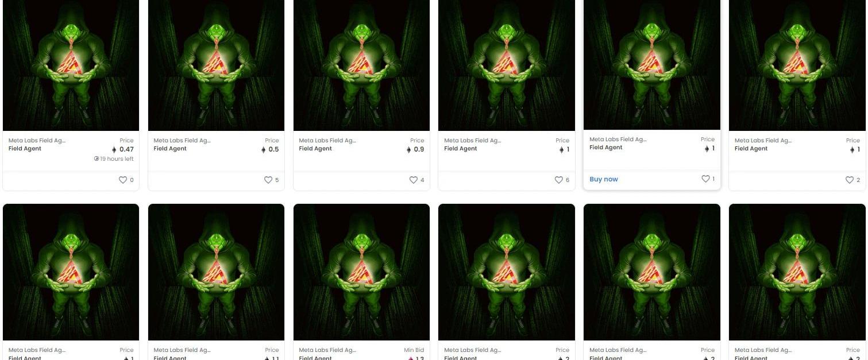868x360 pixels.
Task: Open the Field Agent title on the 6-likes card
Action: point(461,149)
